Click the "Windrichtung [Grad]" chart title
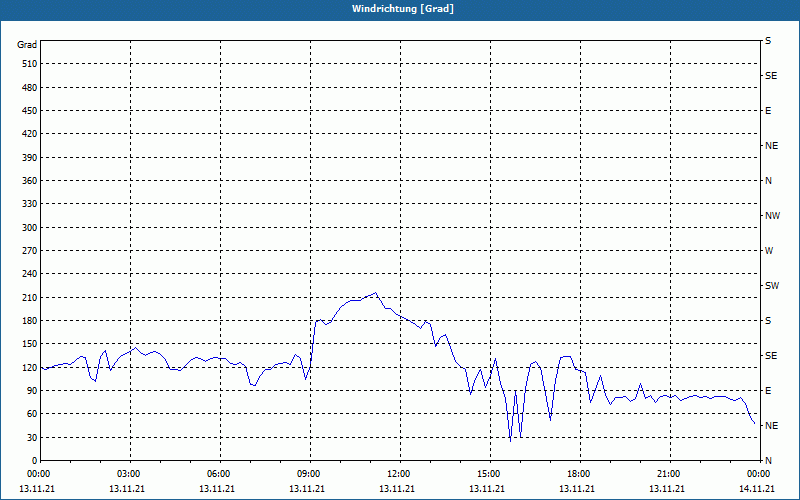Screen dimensions: 800x500 point(403,9)
